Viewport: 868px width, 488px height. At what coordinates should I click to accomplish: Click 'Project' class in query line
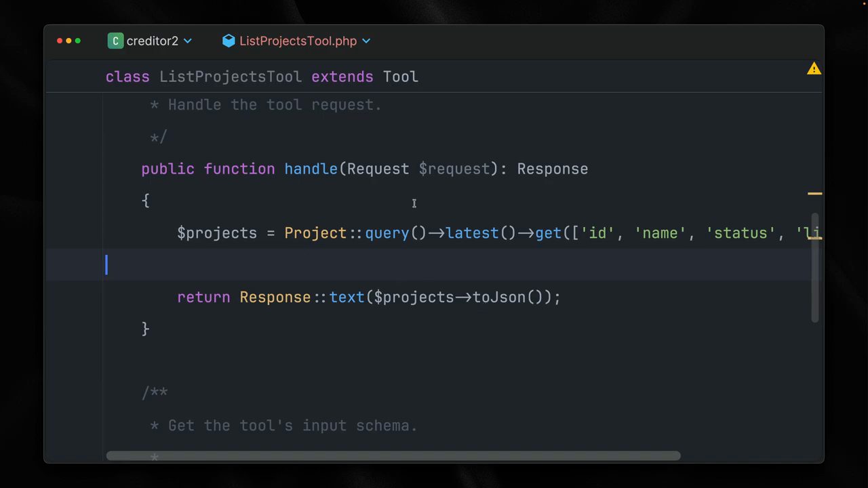[315, 233]
